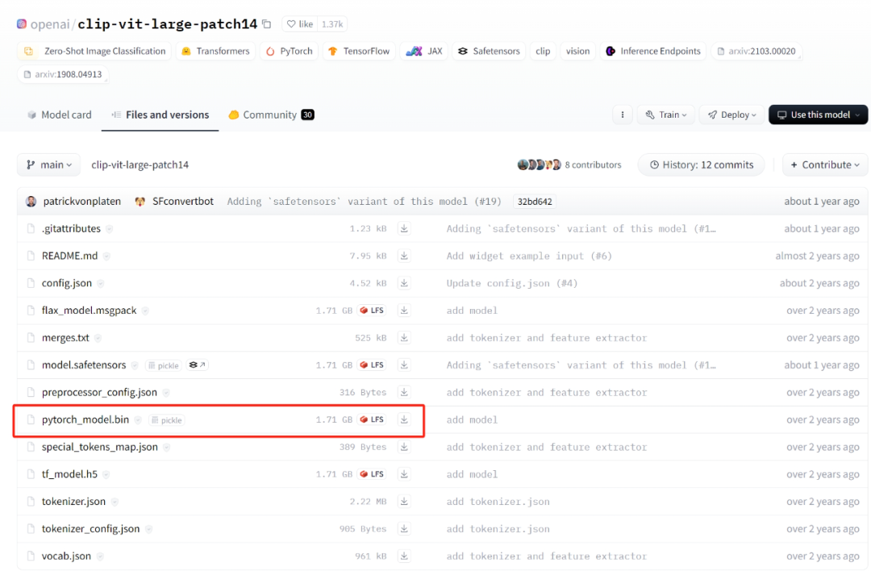The image size is (871, 588).
Task: Open the 'Add widget example input (#6)' commit
Action: pyautogui.click(x=529, y=256)
